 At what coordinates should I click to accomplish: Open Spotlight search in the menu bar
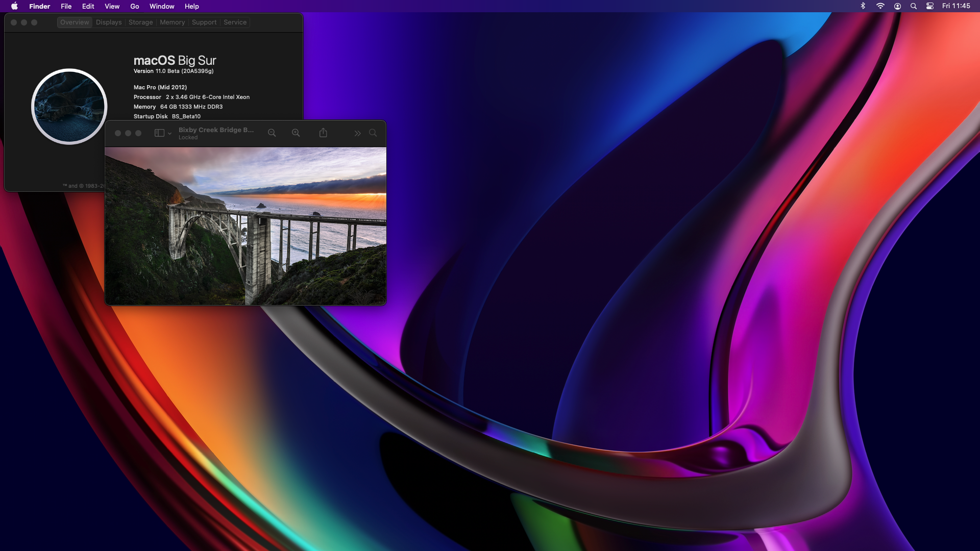tap(914, 6)
